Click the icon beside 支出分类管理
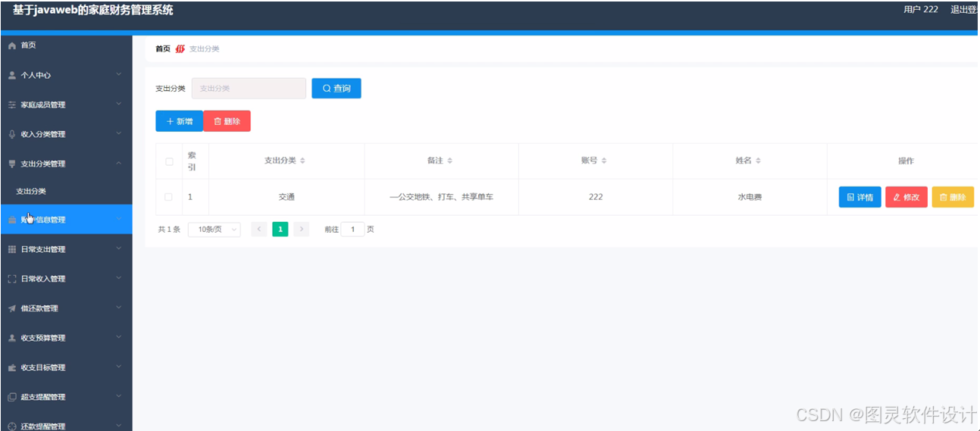 pos(11,164)
